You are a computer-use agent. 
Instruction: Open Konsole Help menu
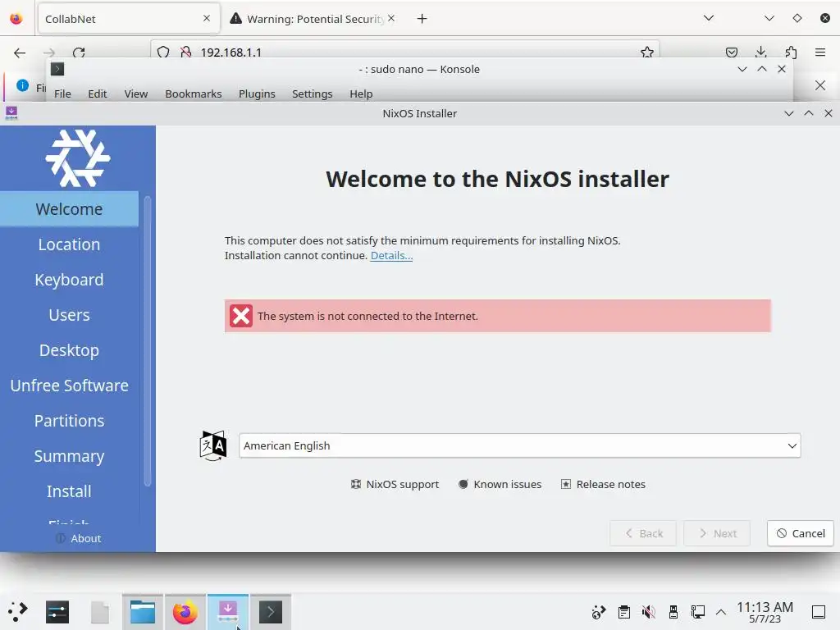(361, 94)
